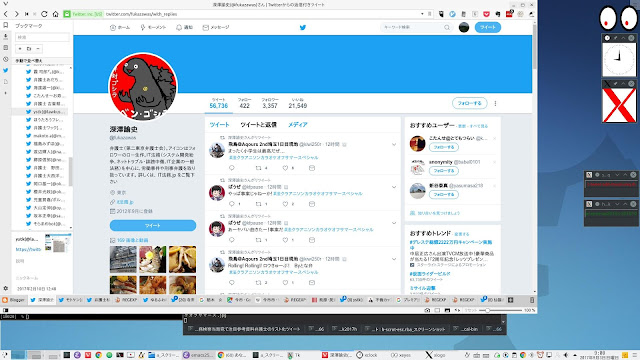
Task: Switch to the Blogger browser tab
Action: click(13, 300)
